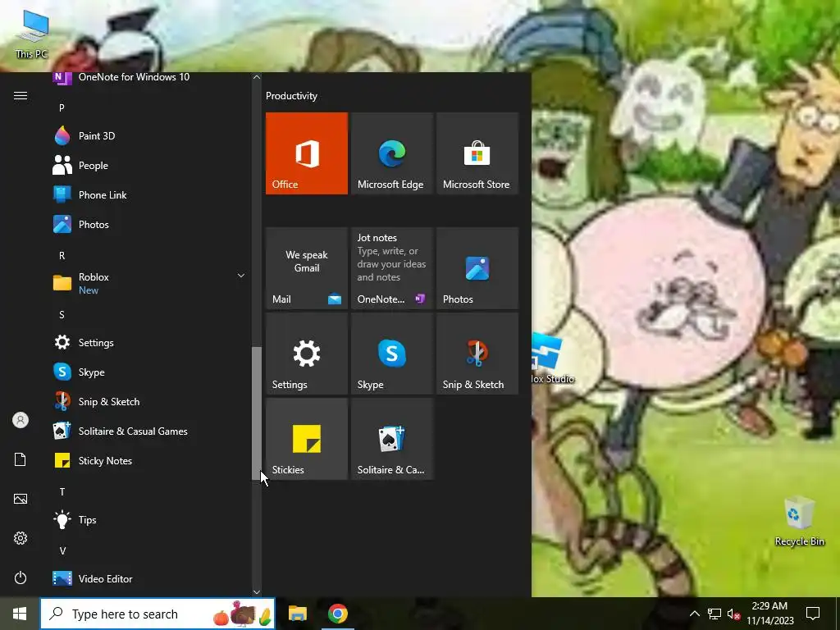Show hidden system tray icons
Screen dimensions: 840x630
pos(694,614)
